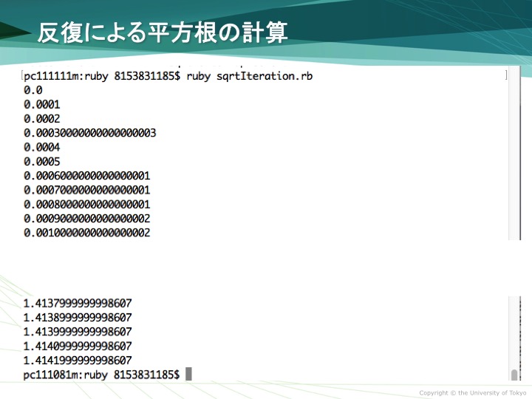Select output line '0.0'

point(33,90)
